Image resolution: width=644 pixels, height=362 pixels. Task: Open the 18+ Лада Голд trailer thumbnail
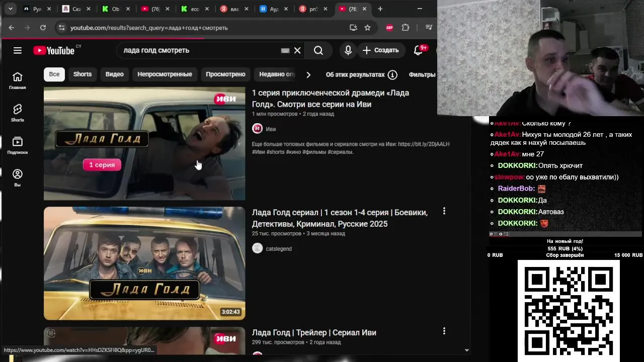(144, 341)
